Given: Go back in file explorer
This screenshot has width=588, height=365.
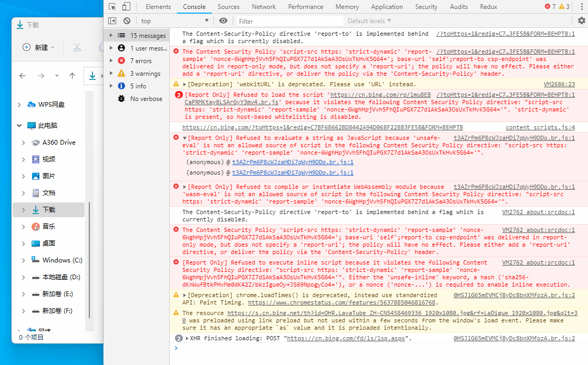Looking at the screenshot, I should click(x=23, y=76).
